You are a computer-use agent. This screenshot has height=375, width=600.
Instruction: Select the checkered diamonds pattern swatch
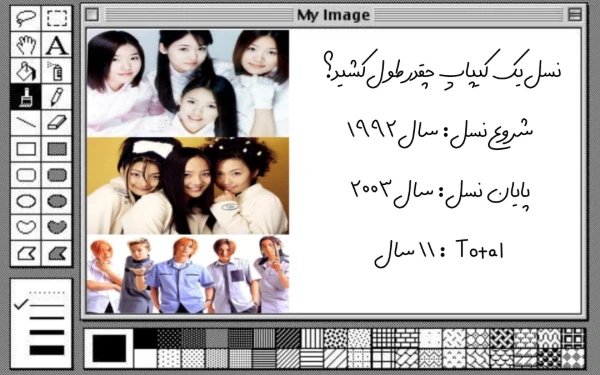[574, 358]
